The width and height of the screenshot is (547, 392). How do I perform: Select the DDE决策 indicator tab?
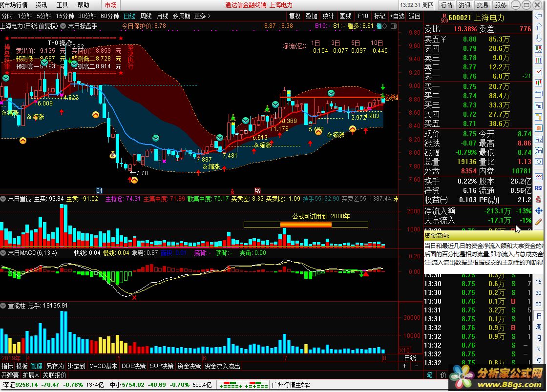click(134, 366)
